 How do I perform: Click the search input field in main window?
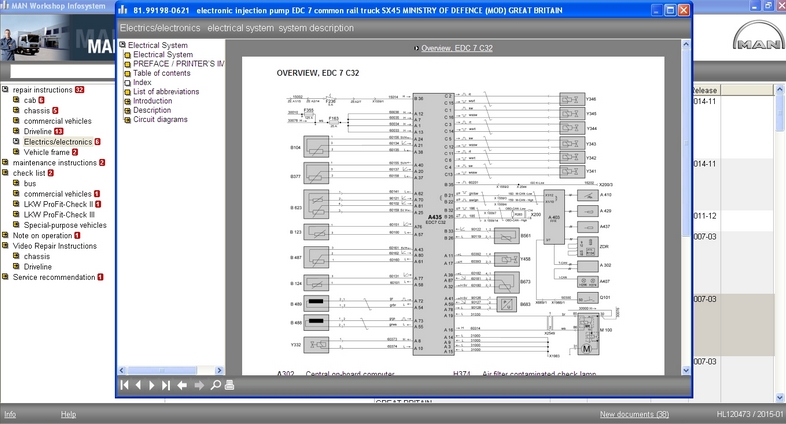[x=62, y=72]
